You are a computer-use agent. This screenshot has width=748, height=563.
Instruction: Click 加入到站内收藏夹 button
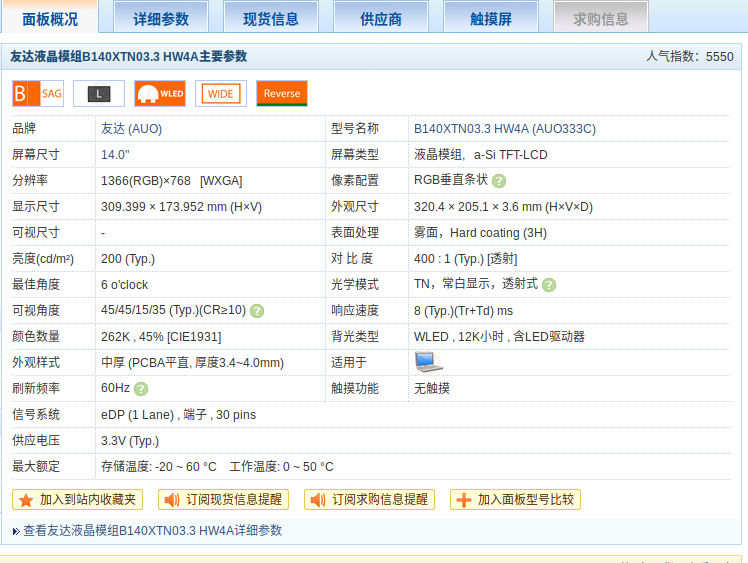[77, 500]
